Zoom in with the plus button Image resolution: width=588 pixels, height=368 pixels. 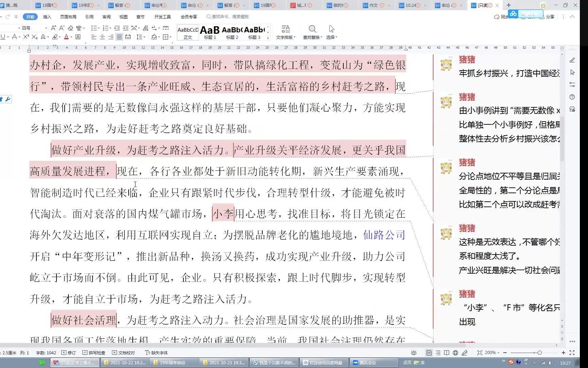tap(563, 353)
